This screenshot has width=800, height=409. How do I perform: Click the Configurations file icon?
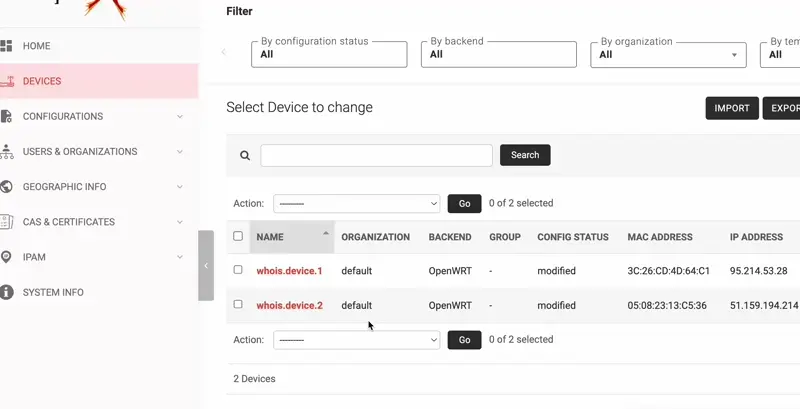pyautogui.click(x=6, y=116)
